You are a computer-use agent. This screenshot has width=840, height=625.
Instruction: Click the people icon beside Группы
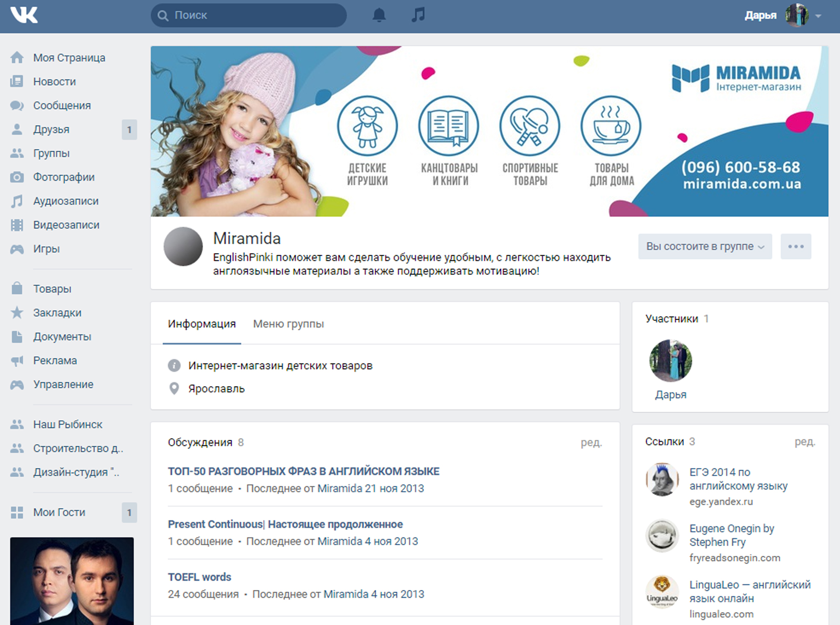coord(17,153)
